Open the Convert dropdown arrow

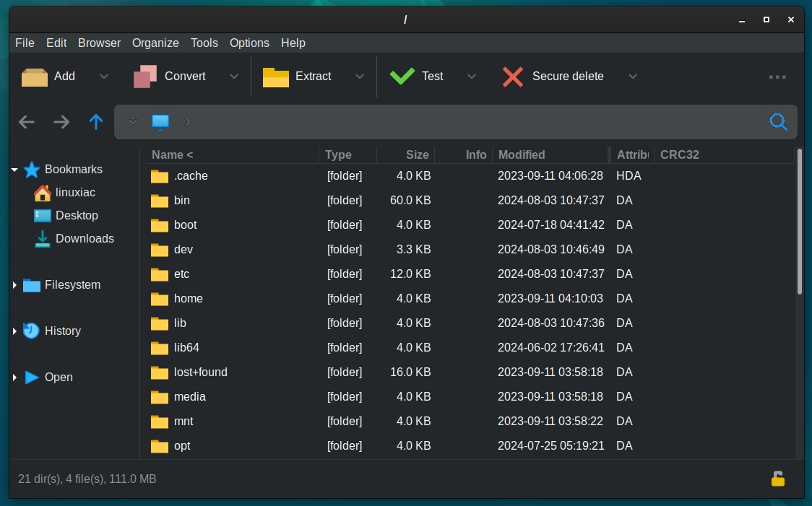234,77
